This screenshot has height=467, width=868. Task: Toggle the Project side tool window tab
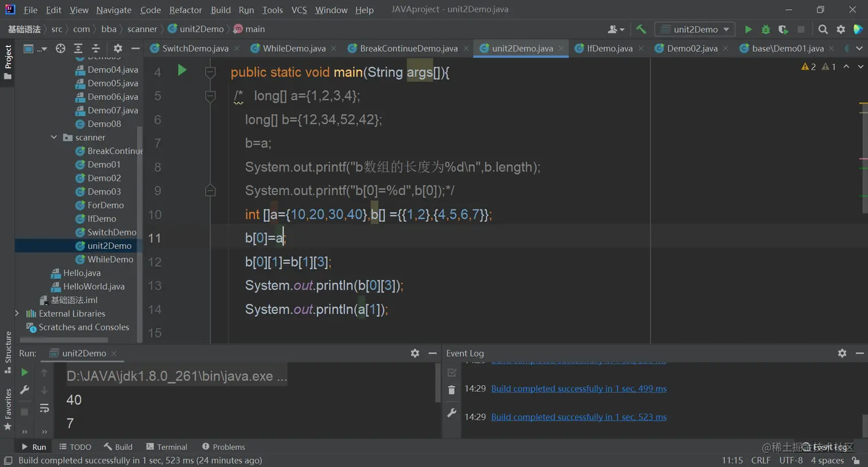[x=7, y=63]
